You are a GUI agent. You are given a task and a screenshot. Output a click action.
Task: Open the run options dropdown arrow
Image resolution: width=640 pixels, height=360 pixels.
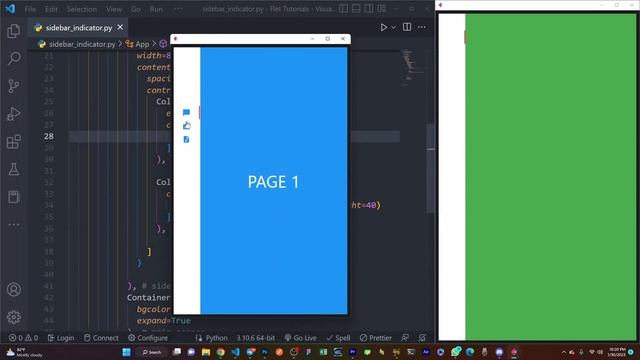pos(393,27)
